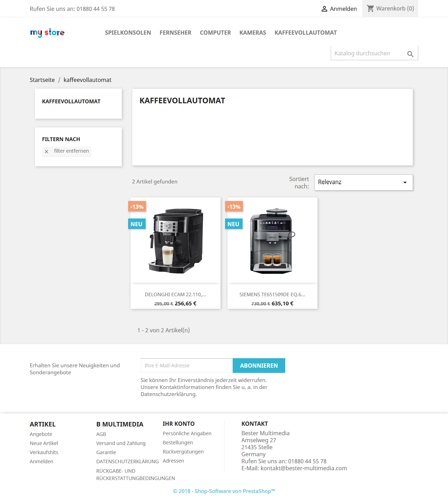Open Verkaufshits footer link

pos(44,452)
